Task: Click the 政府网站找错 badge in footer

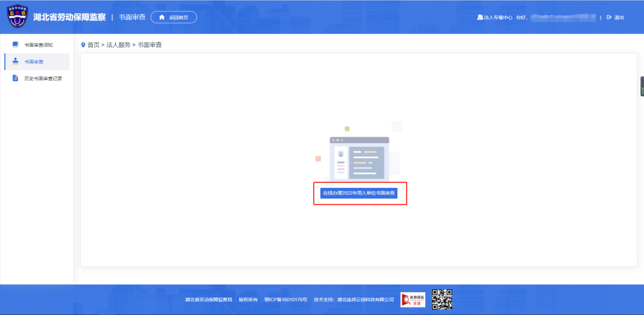Action: click(413, 299)
